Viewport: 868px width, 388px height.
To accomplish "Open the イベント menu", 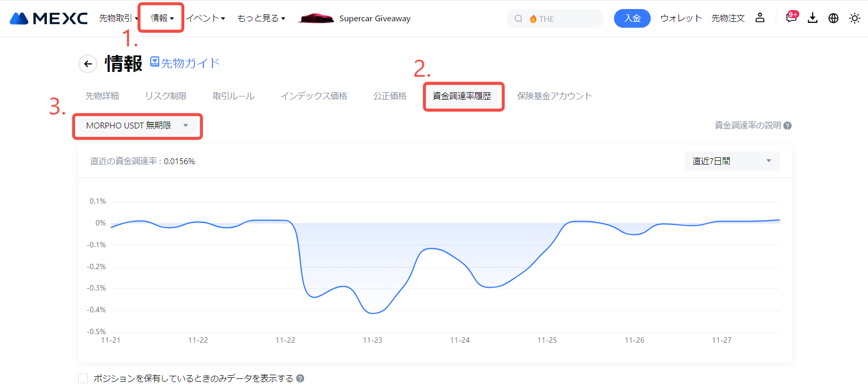I will (206, 18).
